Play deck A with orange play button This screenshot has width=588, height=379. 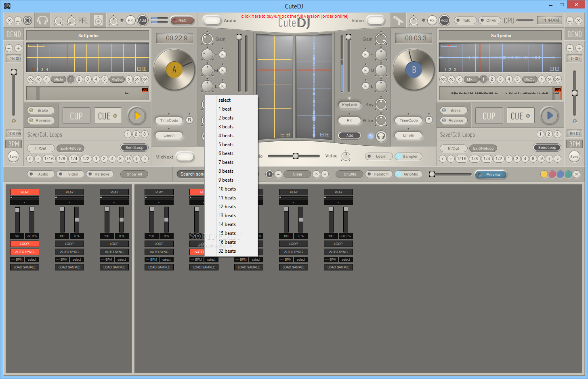pos(137,116)
